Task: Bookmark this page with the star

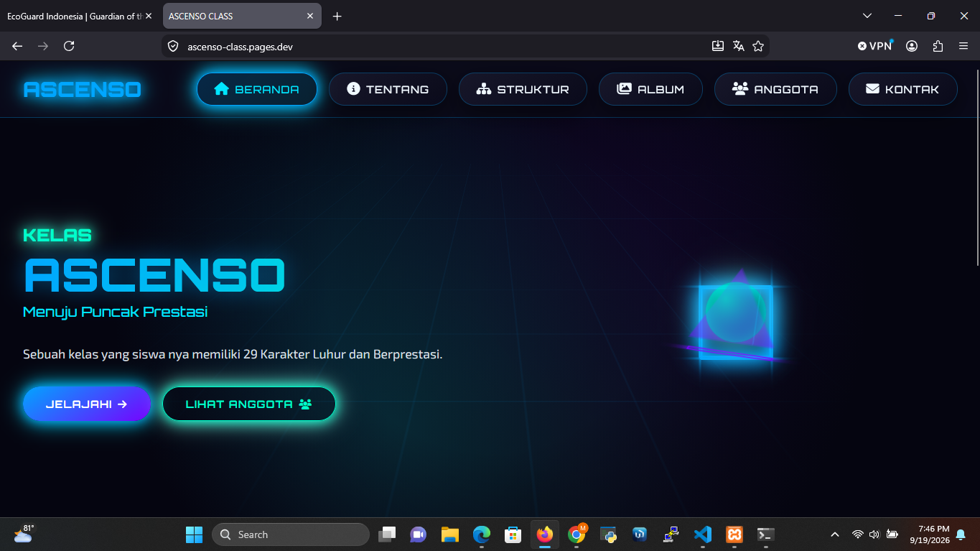Action: click(758, 46)
